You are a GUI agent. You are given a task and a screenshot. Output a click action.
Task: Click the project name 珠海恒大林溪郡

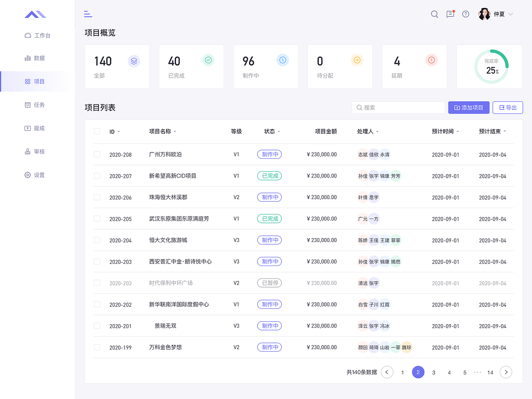168,197
